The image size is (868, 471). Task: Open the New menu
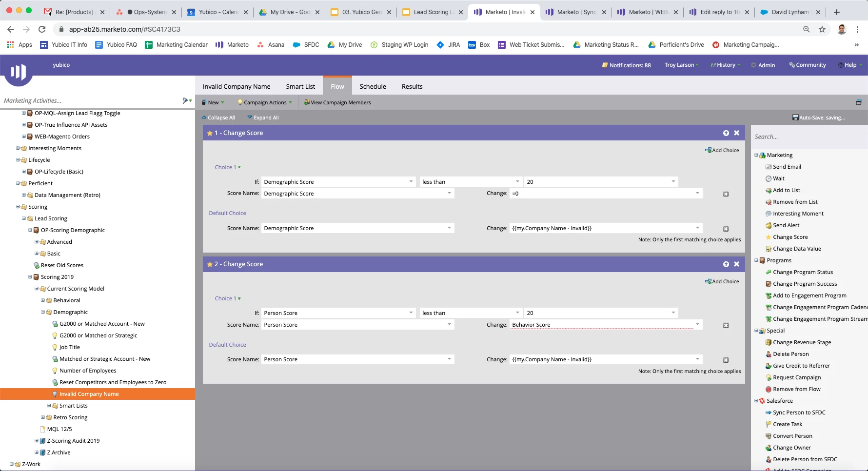pyautogui.click(x=213, y=102)
